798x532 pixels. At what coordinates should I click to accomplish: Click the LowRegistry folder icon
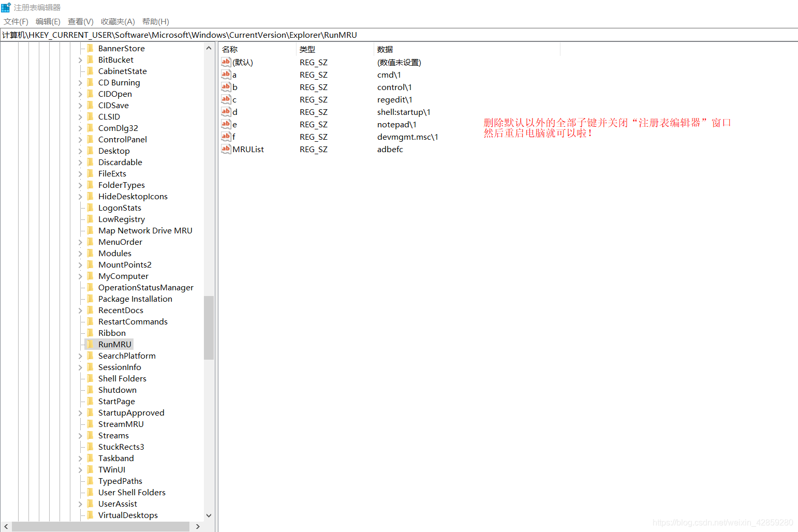point(91,219)
